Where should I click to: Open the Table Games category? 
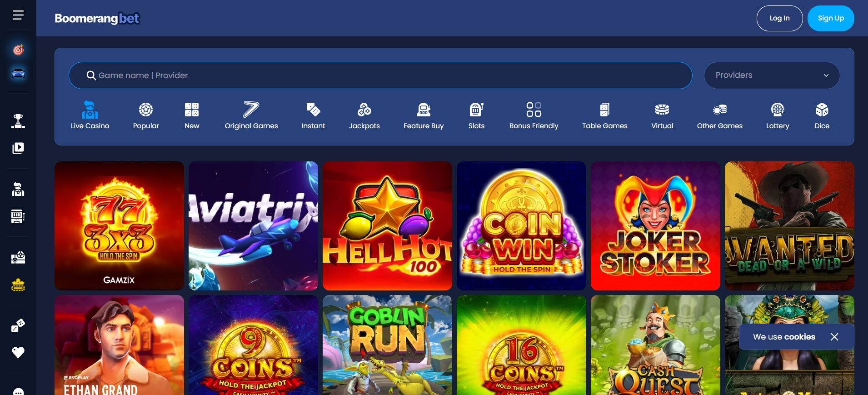[605, 115]
